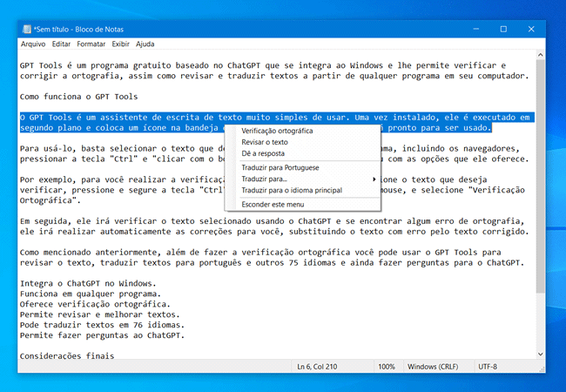The width and height of the screenshot is (566, 392).
Task: Click the 100% zoom status entry
Action: (x=387, y=367)
